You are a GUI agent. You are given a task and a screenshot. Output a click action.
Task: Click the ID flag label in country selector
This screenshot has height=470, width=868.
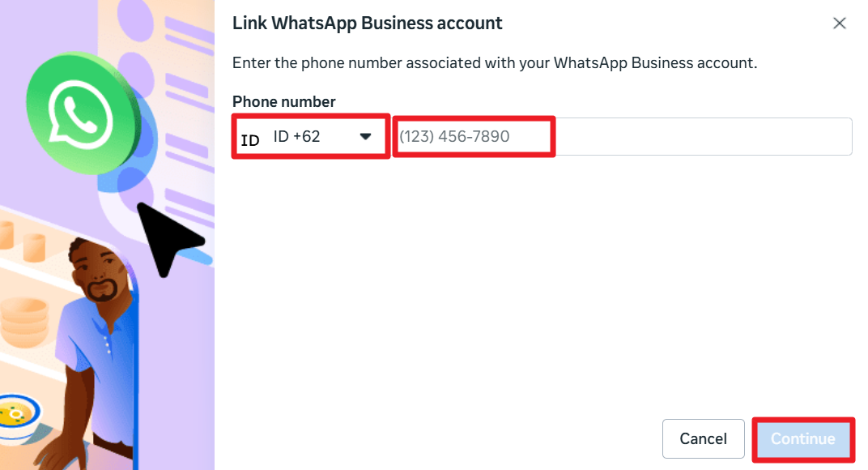(x=250, y=140)
